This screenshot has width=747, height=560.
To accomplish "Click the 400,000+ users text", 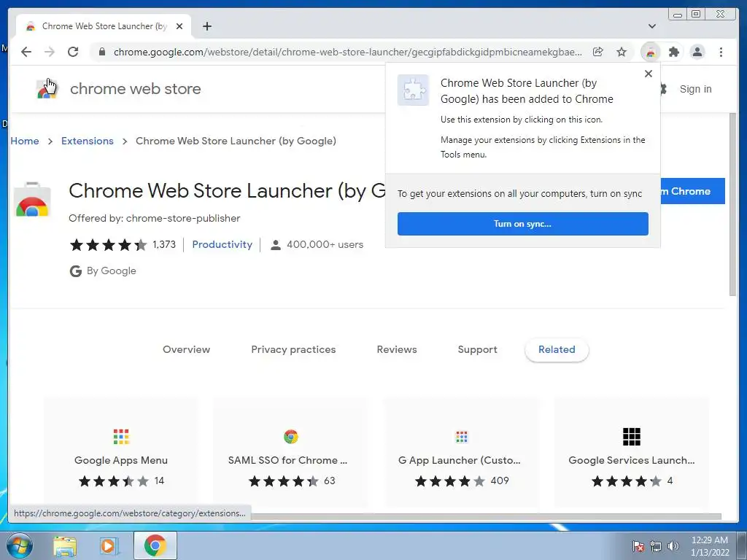I will pyautogui.click(x=325, y=244).
